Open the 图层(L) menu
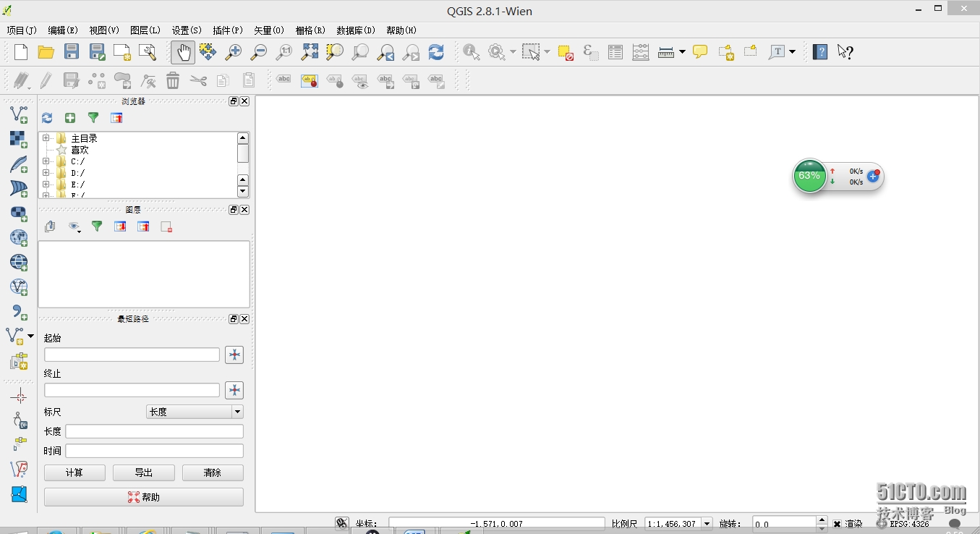Screen dimensions: 980x534 click(x=145, y=30)
